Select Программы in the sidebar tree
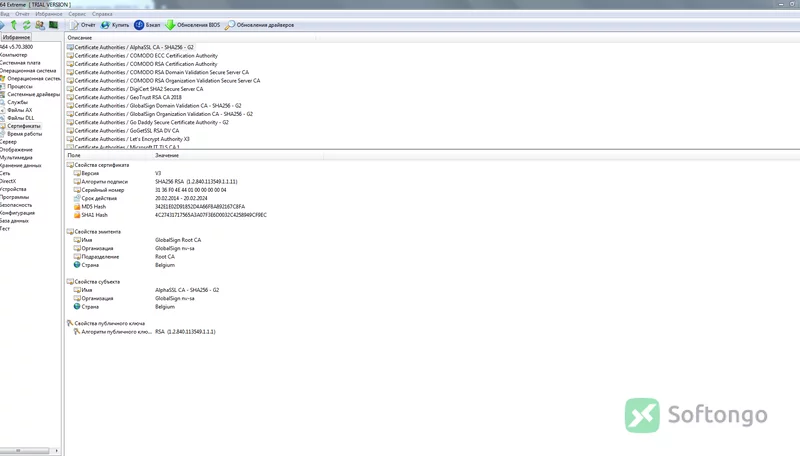800x456 pixels. (x=14, y=197)
